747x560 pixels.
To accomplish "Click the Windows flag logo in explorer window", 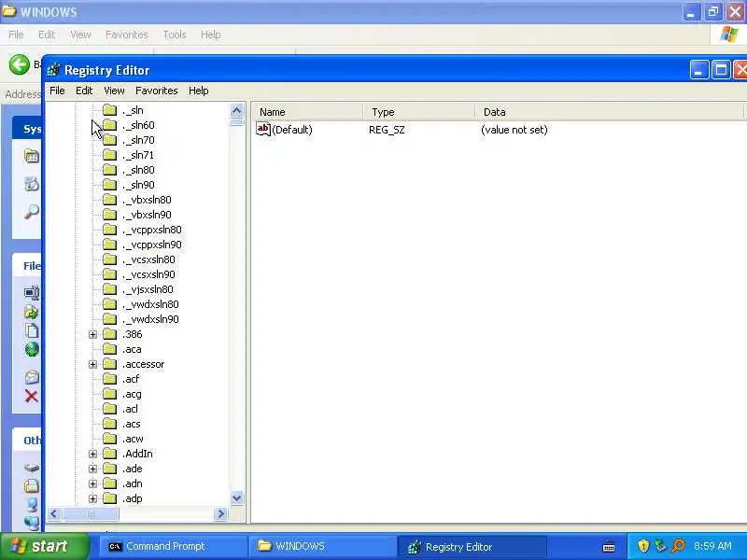I will [729, 35].
